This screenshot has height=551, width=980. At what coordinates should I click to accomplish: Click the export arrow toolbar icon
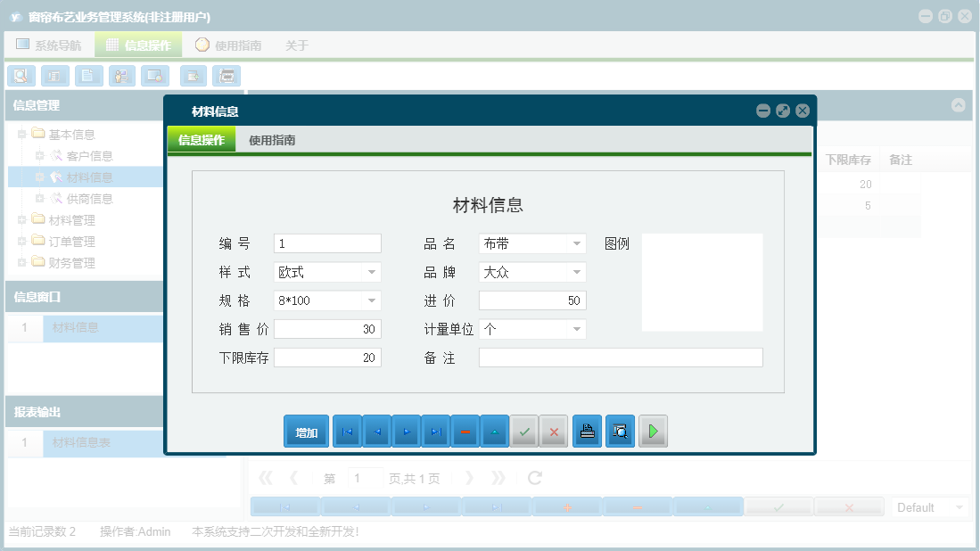(x=194, y=76)
